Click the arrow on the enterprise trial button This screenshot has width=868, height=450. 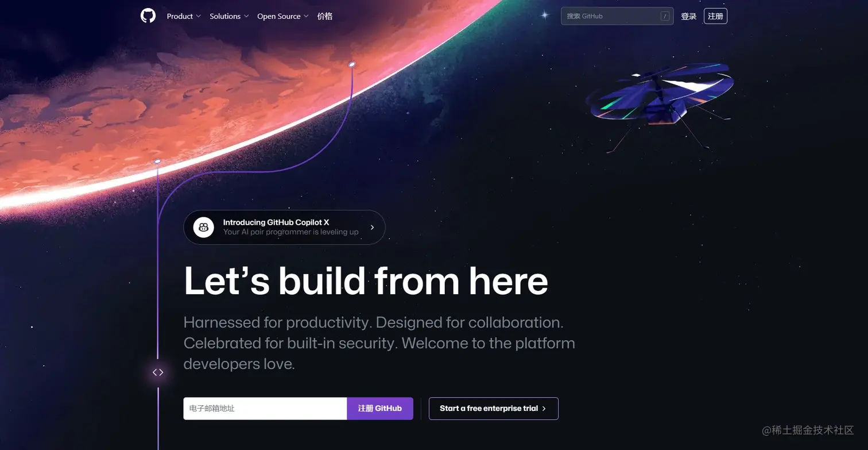click(544, 409)
